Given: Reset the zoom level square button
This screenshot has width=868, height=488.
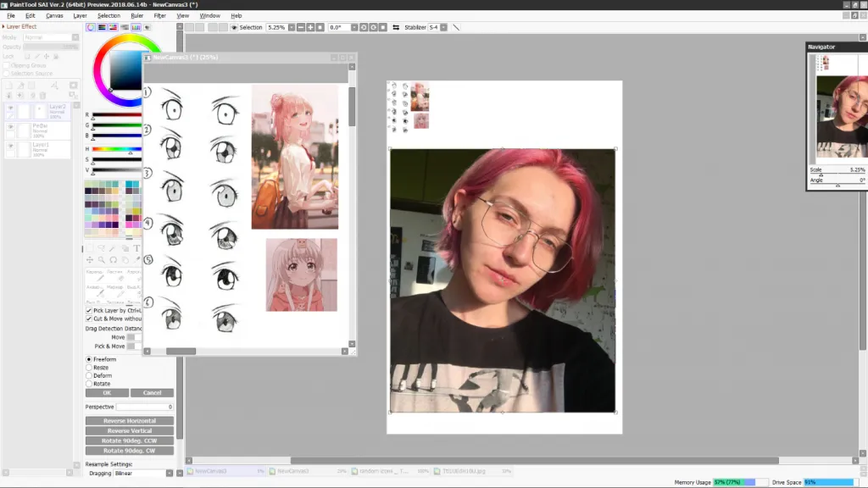Looking at the screenshot, I should point(320,27).
